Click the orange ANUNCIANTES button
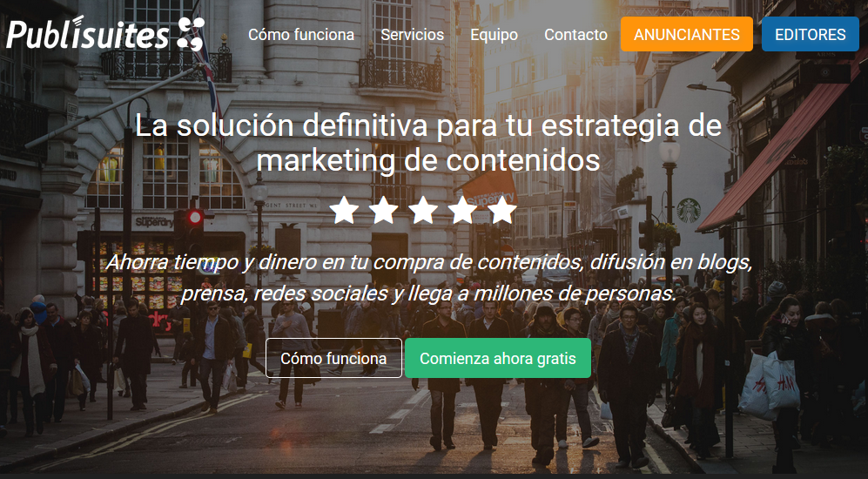The height and width of the screenshot is (479, 868). [687, 34]
